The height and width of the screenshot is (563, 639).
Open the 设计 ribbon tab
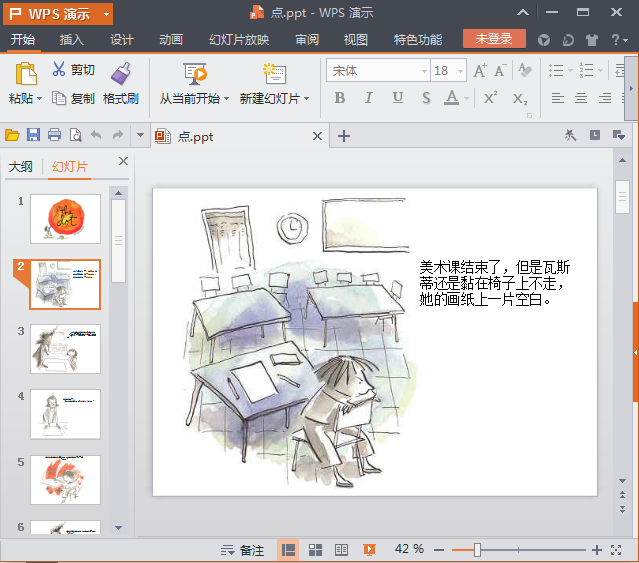tap(121, 40)
